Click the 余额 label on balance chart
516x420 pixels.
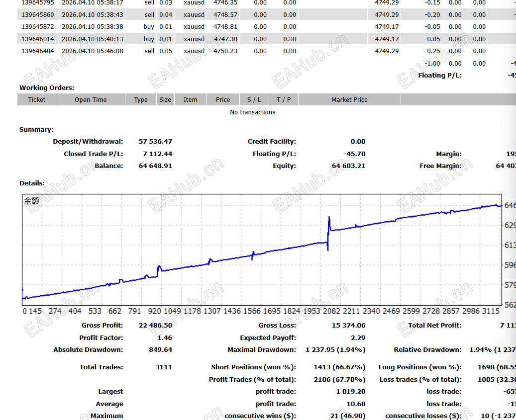tap(31, 200)
